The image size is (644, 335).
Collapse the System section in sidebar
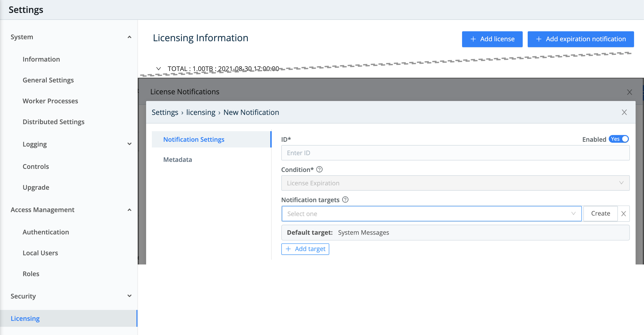[x=129, y=37]
